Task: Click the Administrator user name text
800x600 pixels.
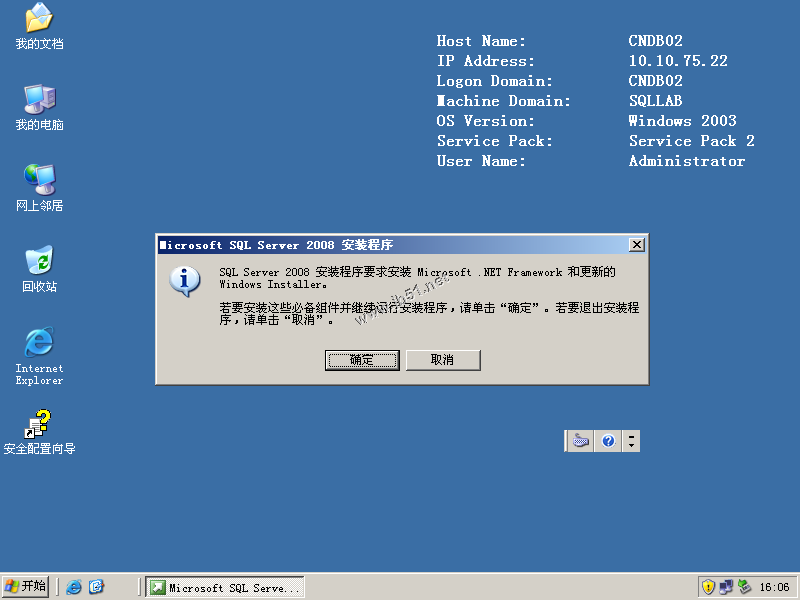Action: coord(687,161)
